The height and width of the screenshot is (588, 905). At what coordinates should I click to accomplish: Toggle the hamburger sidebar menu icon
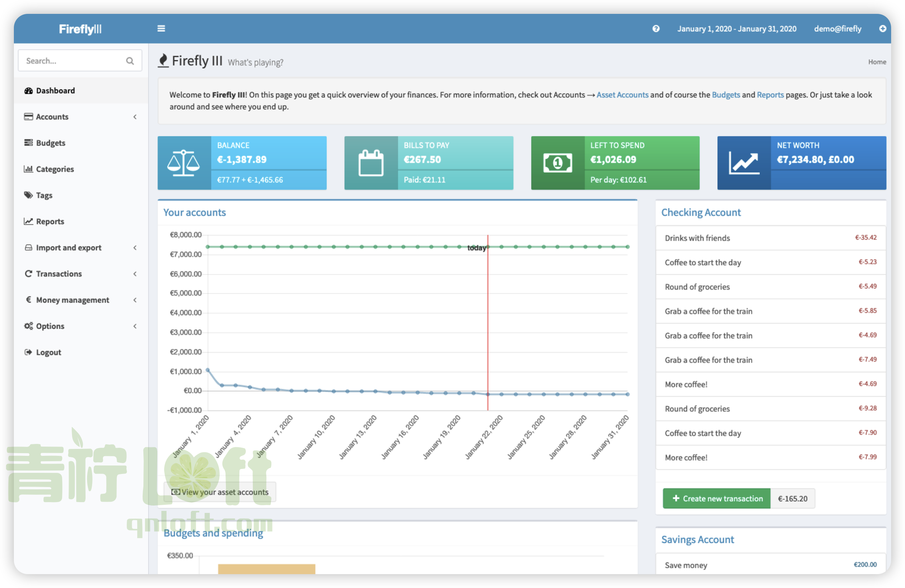click(x=161, y=29)
